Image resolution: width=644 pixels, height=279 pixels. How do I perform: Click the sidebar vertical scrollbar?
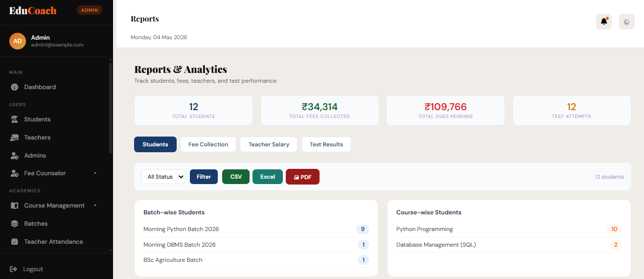click(x=111, y=108)
